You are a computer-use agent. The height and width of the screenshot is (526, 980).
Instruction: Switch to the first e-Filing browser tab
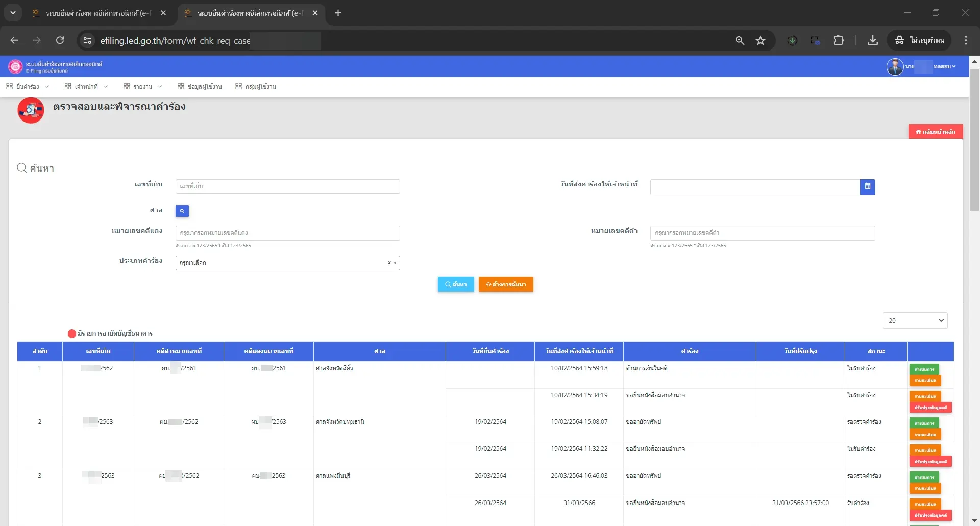point(97,13)
